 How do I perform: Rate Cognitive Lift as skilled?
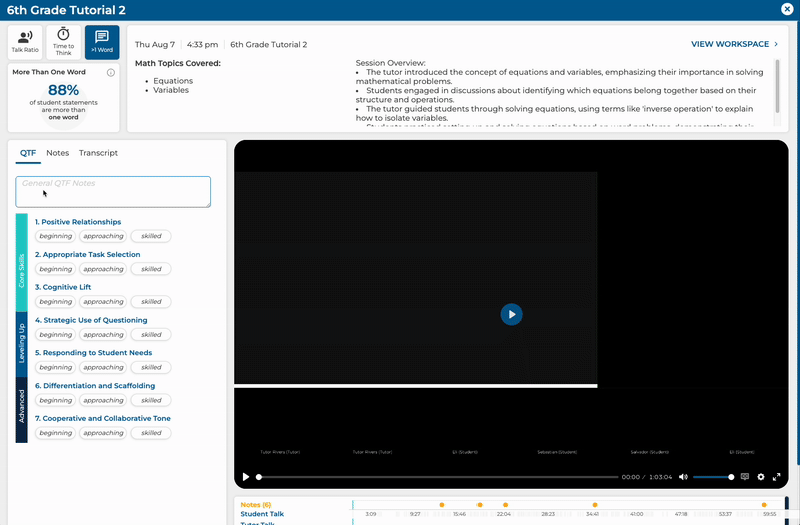point(151,302)
